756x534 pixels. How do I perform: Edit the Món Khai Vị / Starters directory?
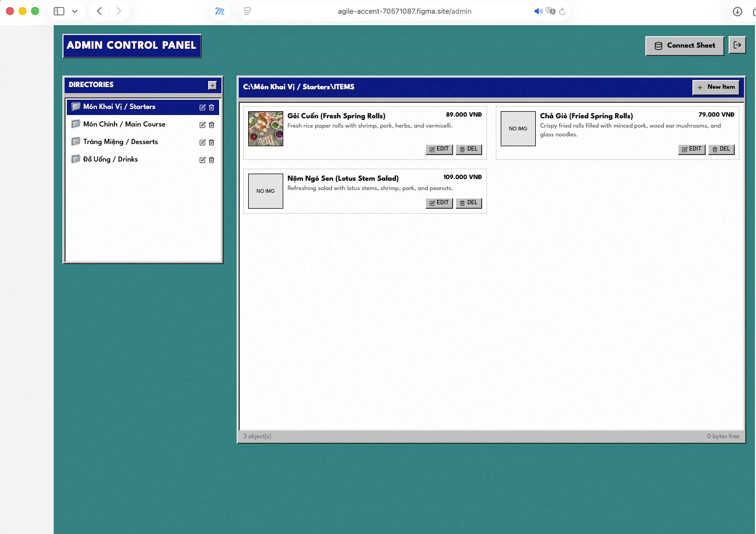[203, 107]
